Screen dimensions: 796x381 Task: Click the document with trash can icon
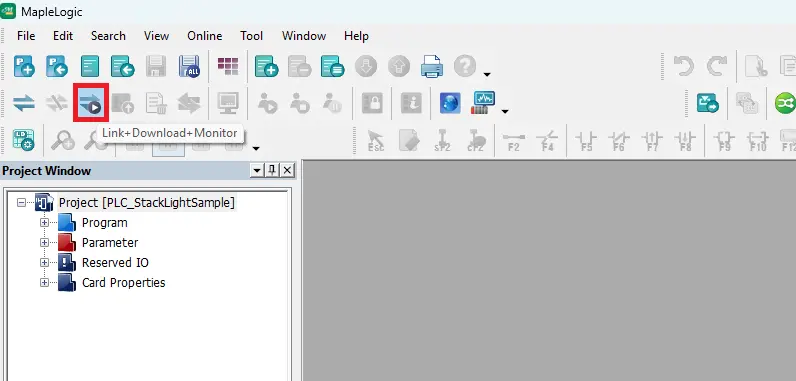(x=156, y=103)
